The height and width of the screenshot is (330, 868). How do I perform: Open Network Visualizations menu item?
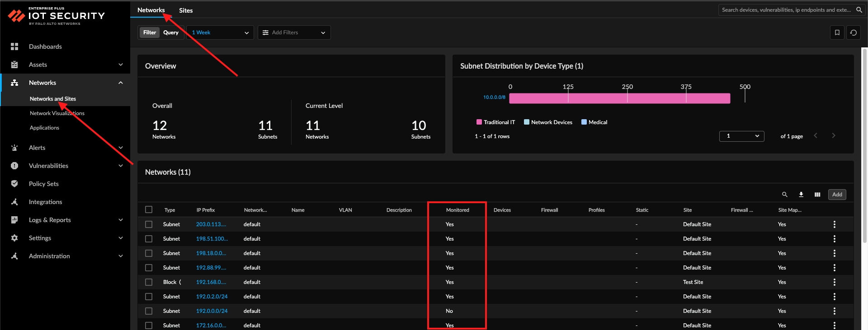click(x=57, y=113)
